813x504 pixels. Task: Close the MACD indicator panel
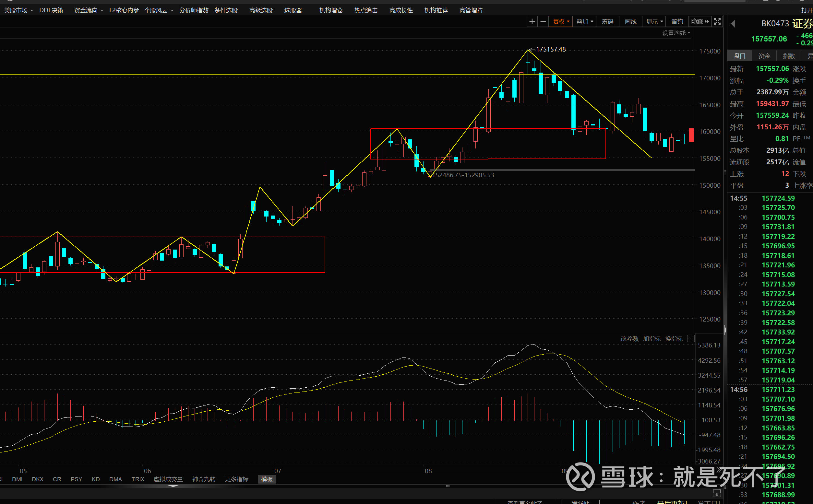[x=691, y=339]
